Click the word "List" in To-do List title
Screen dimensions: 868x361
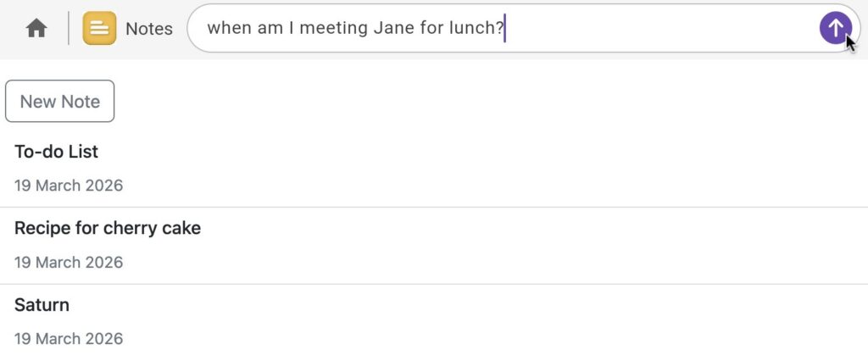click(x=83, y=153)
